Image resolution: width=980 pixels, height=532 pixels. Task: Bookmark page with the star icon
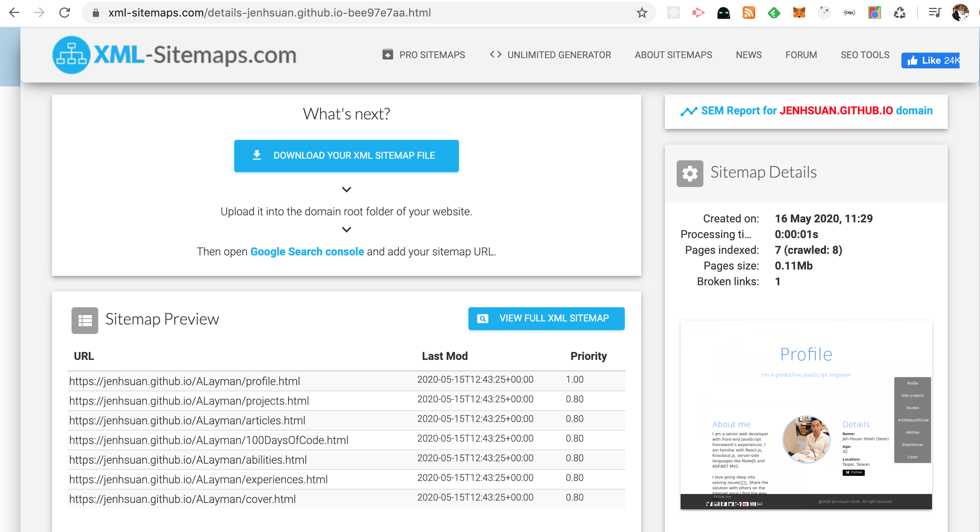coord(642,13)
